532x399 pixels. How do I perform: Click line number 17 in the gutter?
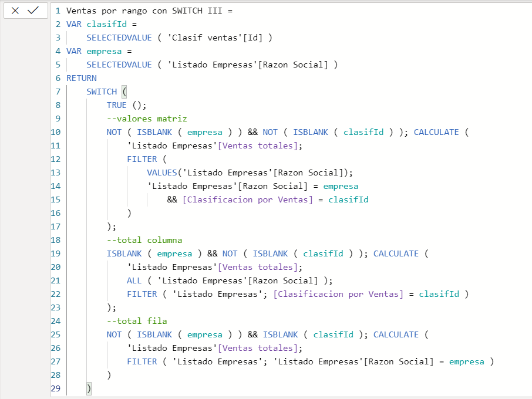(x=56, y=226)
